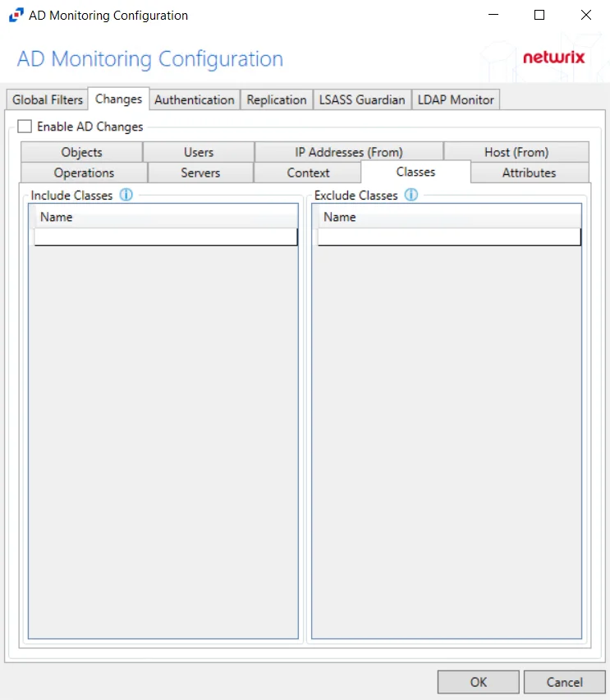Enable AD Changes checkbox
The image size is (610, 700).
(x=25, y=127)
